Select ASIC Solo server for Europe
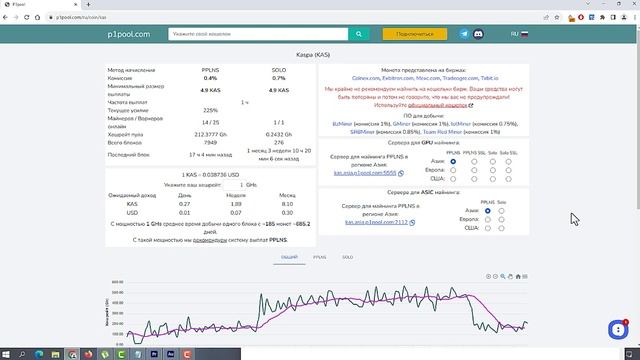640x360 pixels. pos(501,220)
